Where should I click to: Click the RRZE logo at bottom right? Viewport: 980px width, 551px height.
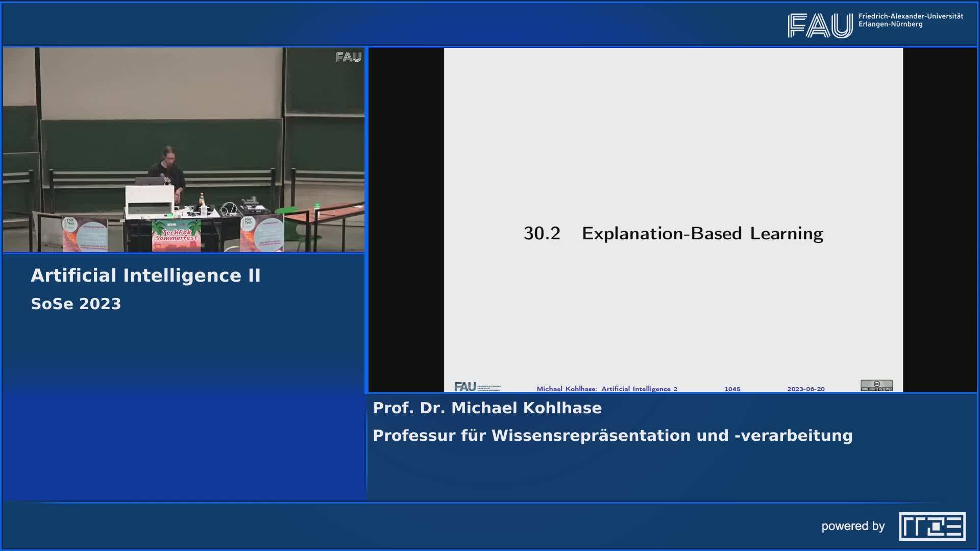pos(932,526)
